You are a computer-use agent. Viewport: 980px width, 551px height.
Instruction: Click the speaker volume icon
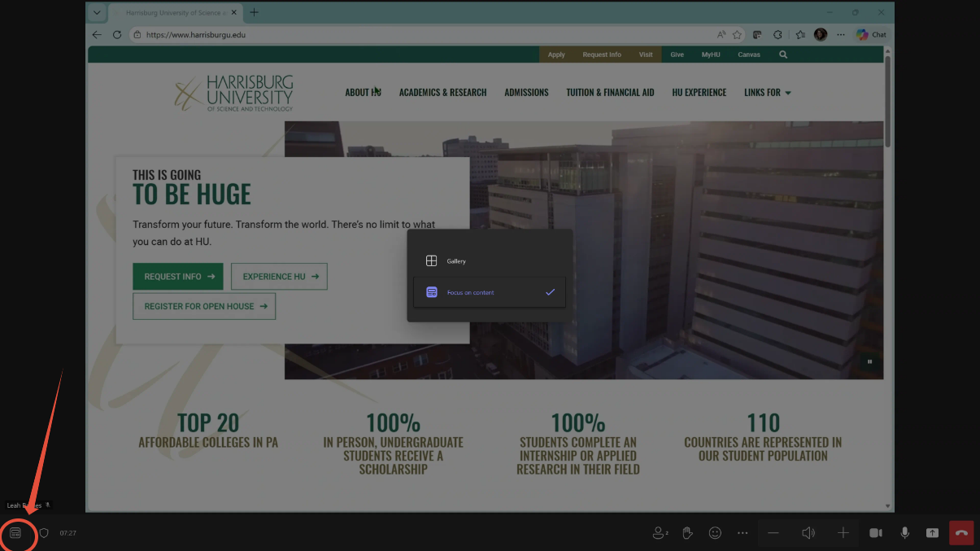[808, 532]
